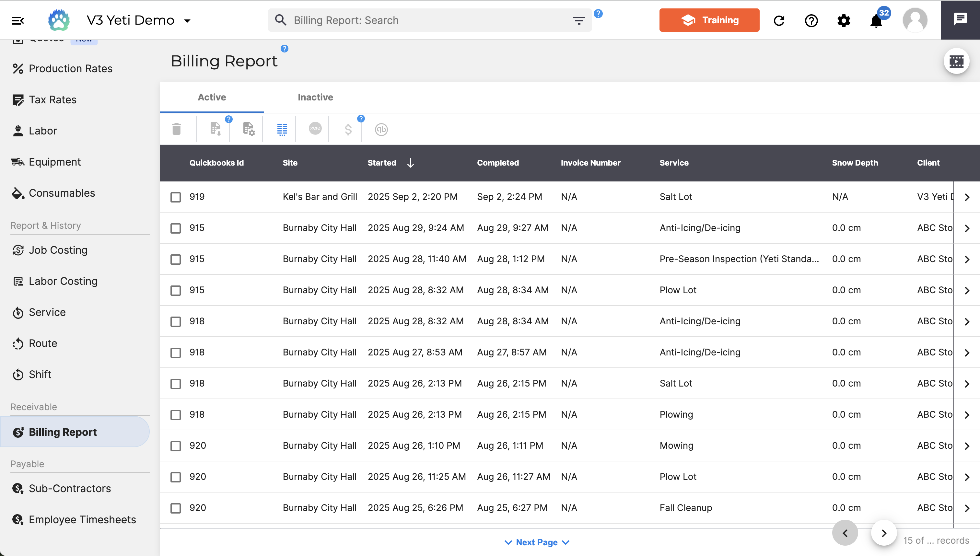Click the dollar sign toolbar icon
980x556 pixels.
pyautogui.click(x=348, y=130)
